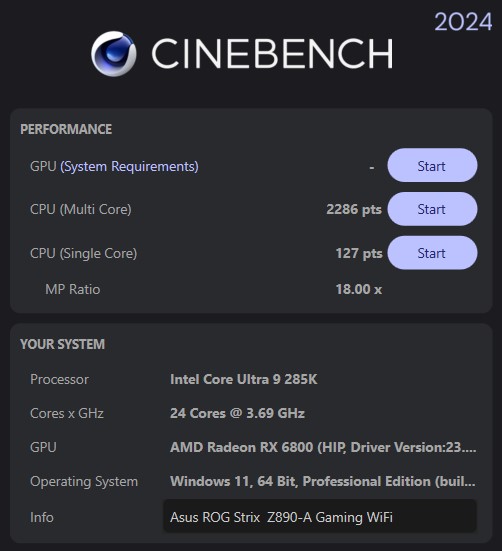Viewport: 502px width, 551px height.
Task: Click the CPU (Single Core) label
Action: [84, 253]
